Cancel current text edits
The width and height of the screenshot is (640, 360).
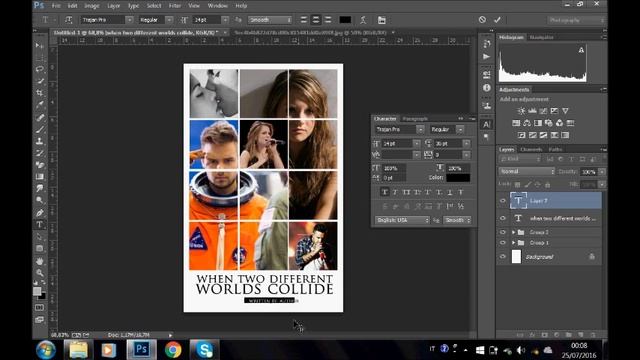[482, 20]
